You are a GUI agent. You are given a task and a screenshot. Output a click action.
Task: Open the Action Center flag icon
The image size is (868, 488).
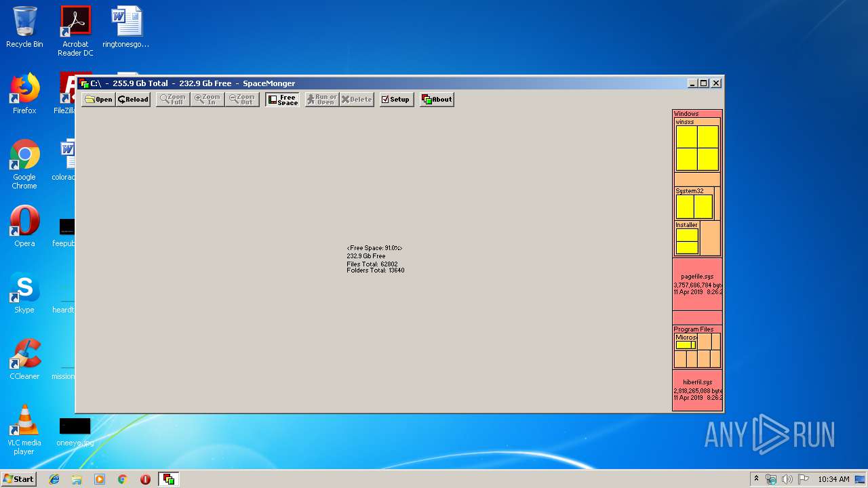click(804, 479)
